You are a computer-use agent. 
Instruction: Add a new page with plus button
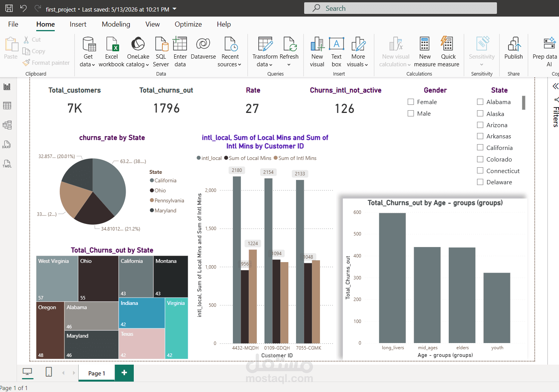pos(124,373)
